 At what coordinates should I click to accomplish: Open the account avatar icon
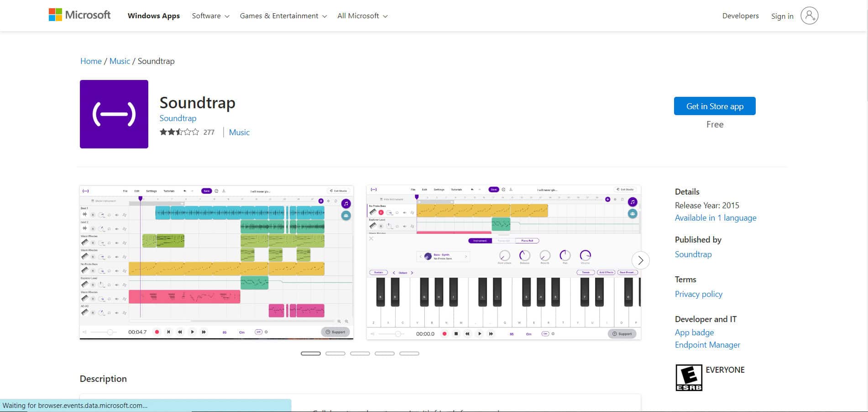(810, 15)
